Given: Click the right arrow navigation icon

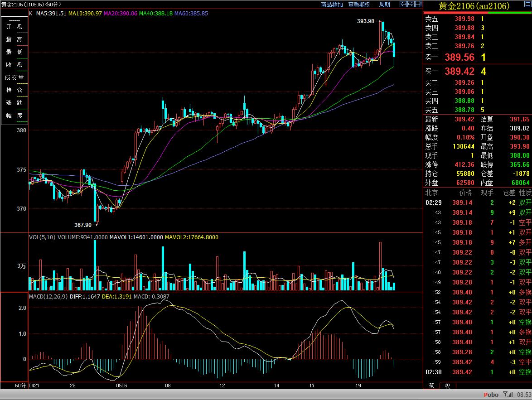Looking at the screenshot, I should click(x=411, y=5).
